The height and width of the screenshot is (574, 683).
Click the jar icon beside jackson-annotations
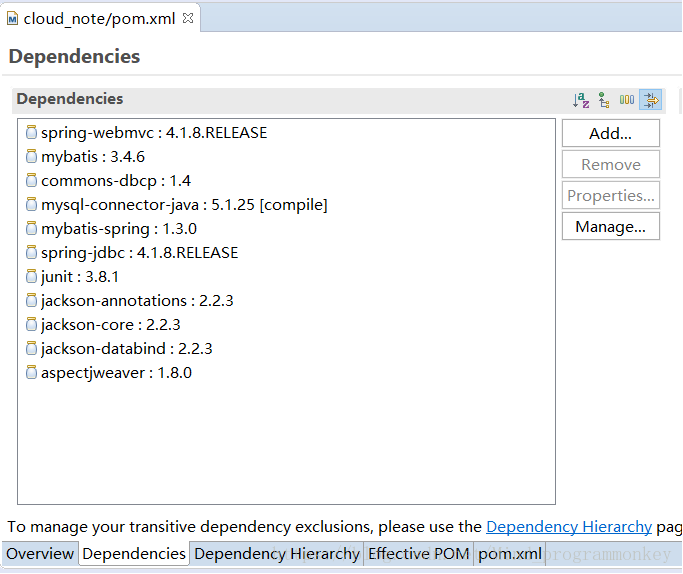(31, 300)
